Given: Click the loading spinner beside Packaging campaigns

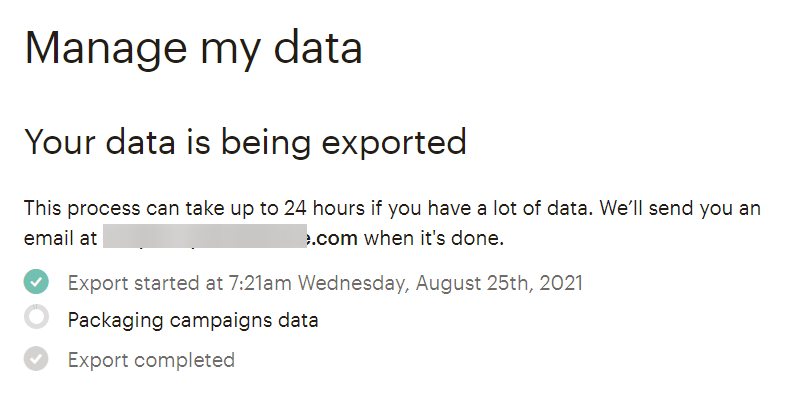Looking at the screenshot, I should click(x=36, y=320).
